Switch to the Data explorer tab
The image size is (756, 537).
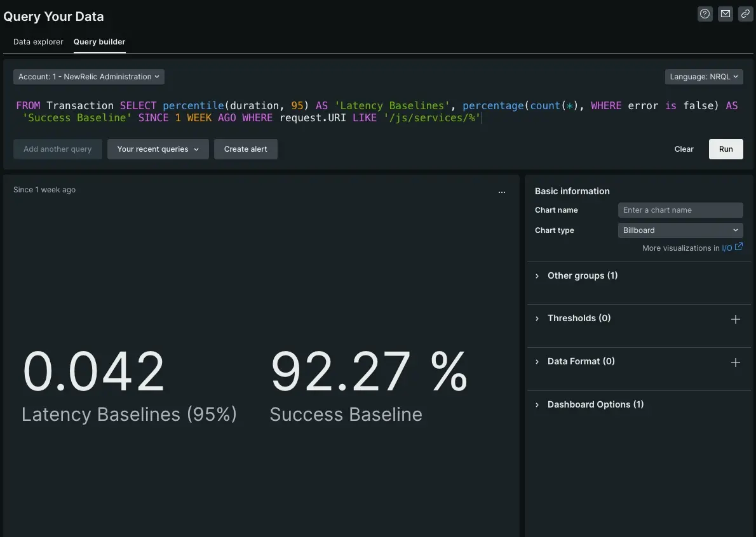38,42
